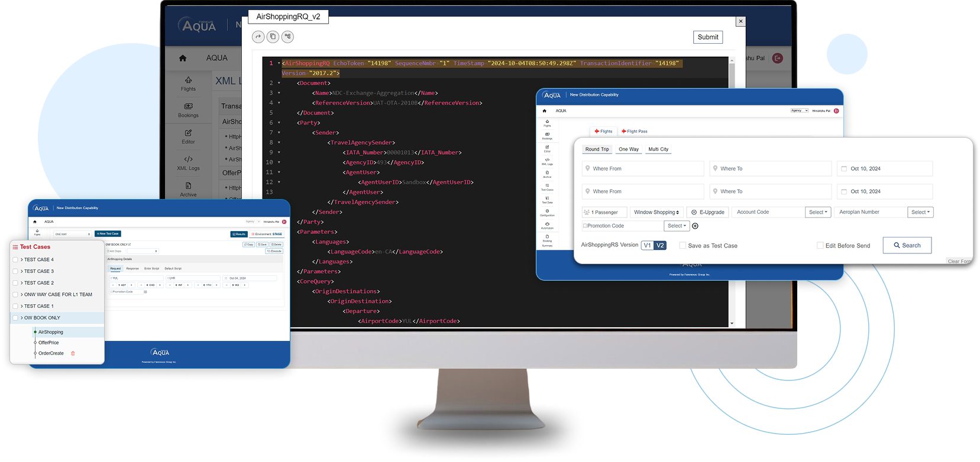
Task: Tick the TEST CASE 2 checkbox
Action: click(15, 283)
